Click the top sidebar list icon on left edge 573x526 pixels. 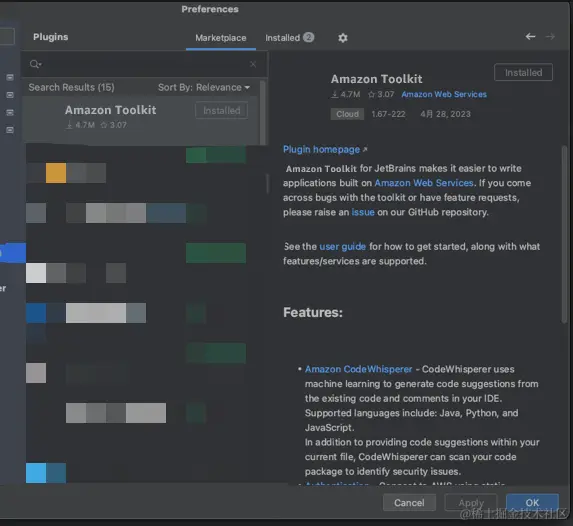point(10,77)
